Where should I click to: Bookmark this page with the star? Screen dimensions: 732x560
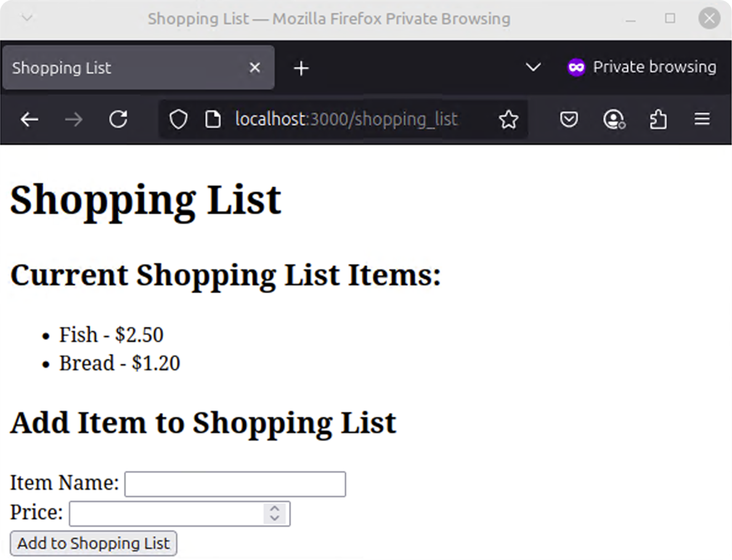[508, 120]
